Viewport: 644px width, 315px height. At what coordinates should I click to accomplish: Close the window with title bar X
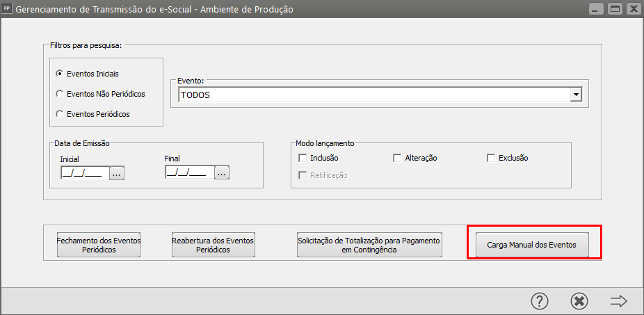(632, 8)
